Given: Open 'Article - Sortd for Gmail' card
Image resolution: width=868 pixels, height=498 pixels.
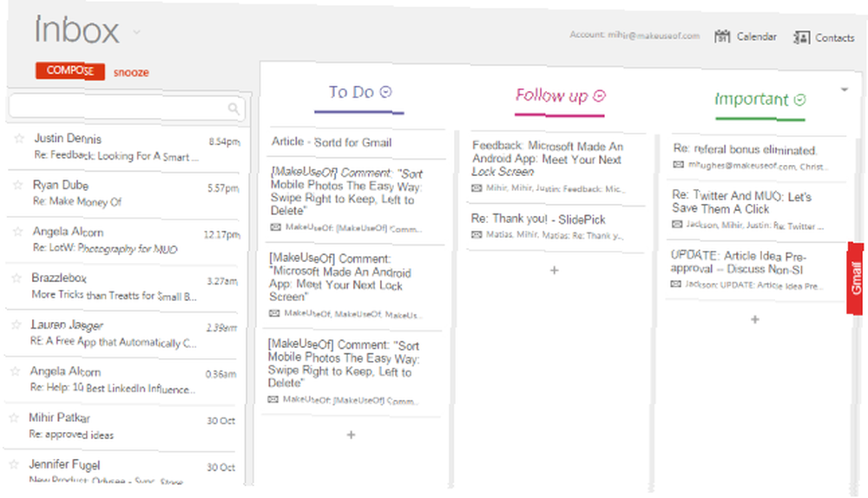Looking at the screenshot, I should 357,142.
